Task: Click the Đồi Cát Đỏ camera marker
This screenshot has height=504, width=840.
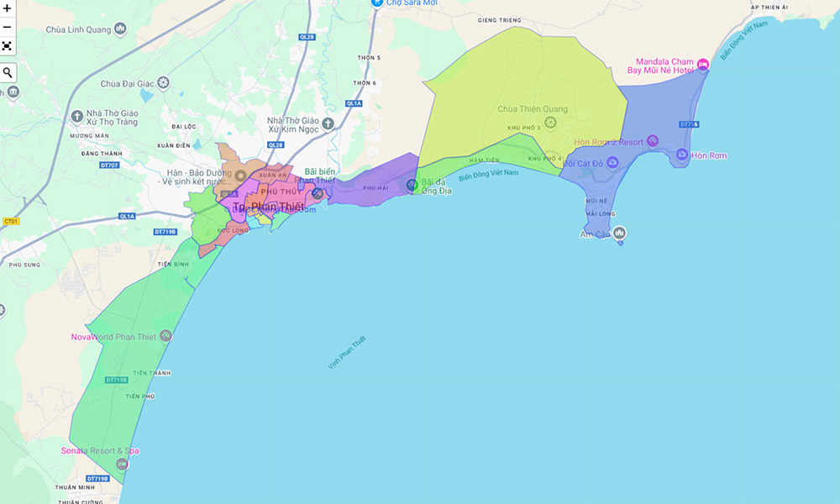Action: pyautogui.click(x=614, y=163)
